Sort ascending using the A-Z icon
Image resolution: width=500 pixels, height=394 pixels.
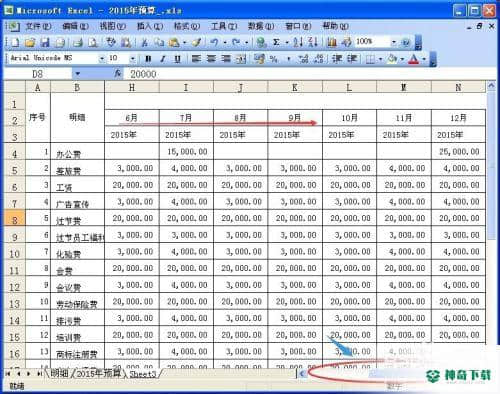(x=298, y=42)
